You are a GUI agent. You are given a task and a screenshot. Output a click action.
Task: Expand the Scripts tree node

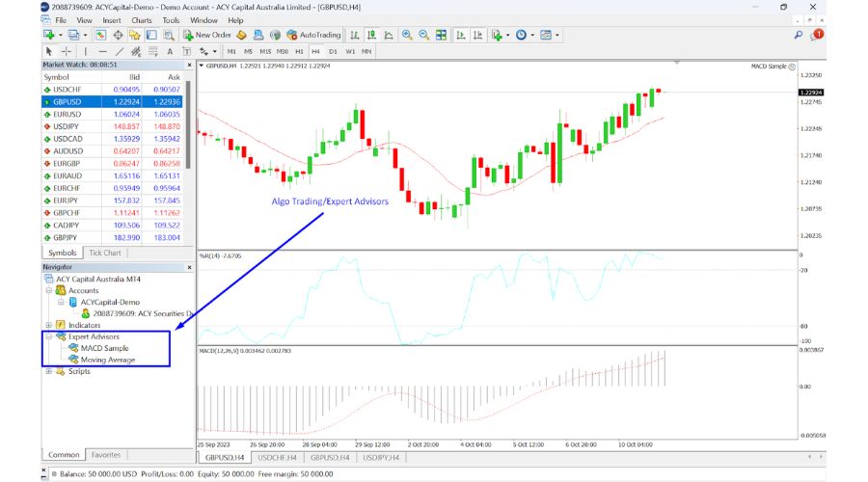coord(48,371)
